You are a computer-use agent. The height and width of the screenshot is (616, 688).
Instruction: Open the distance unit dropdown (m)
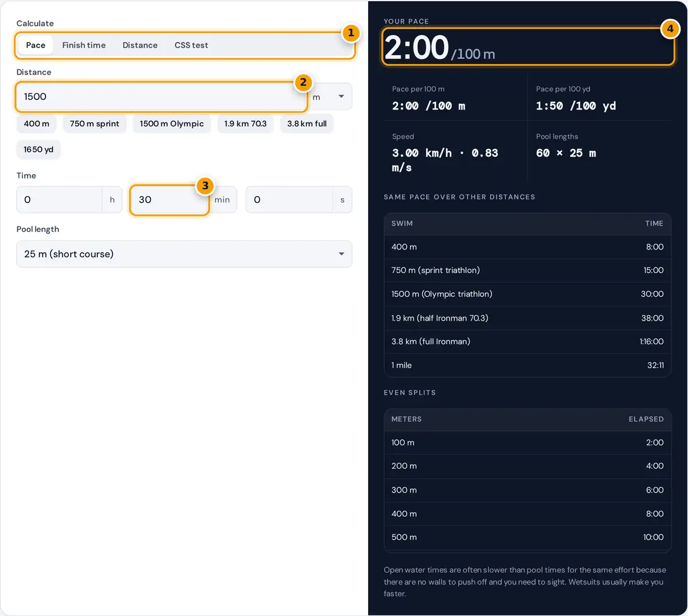point(330,96)
